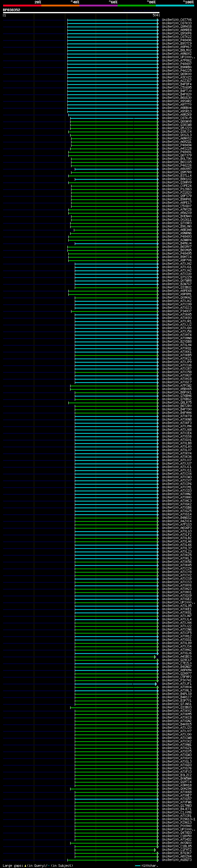Image resolution: width=197 pixels, height=868 pixels.
Task: Select the UniRef100_A9SAR2 subject name
Action: (176, 101)
